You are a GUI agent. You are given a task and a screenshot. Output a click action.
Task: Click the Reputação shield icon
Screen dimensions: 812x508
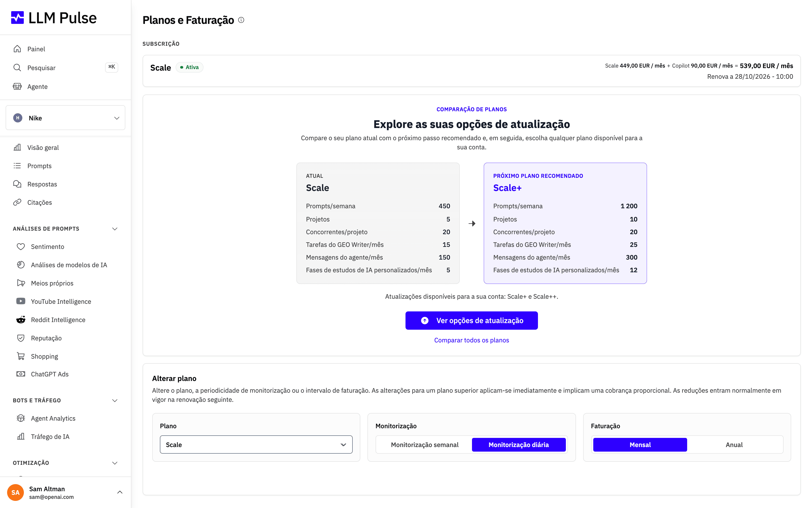click(21, 338)
